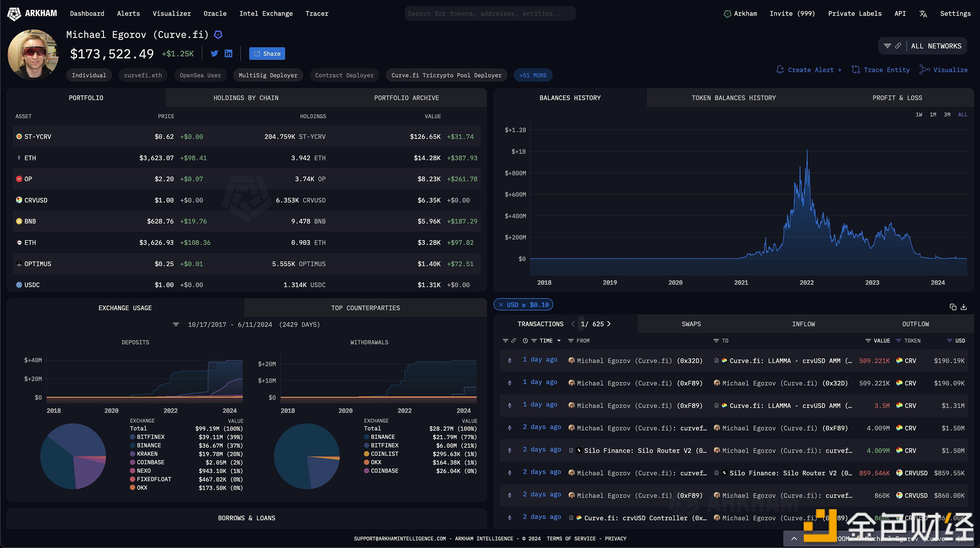Expand the +51 MORE tags expander
Screen dimensions: 980x548
click(533, 75)
